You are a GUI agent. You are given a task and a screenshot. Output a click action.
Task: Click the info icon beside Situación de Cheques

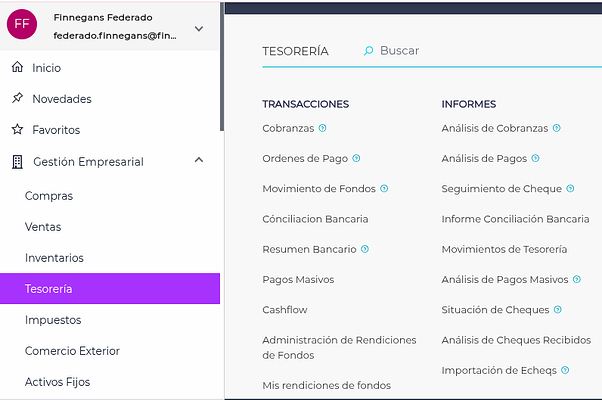pos(558,310)
